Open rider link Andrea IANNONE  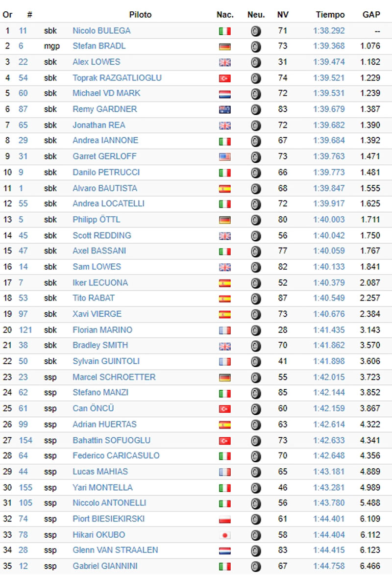(105, 140)
